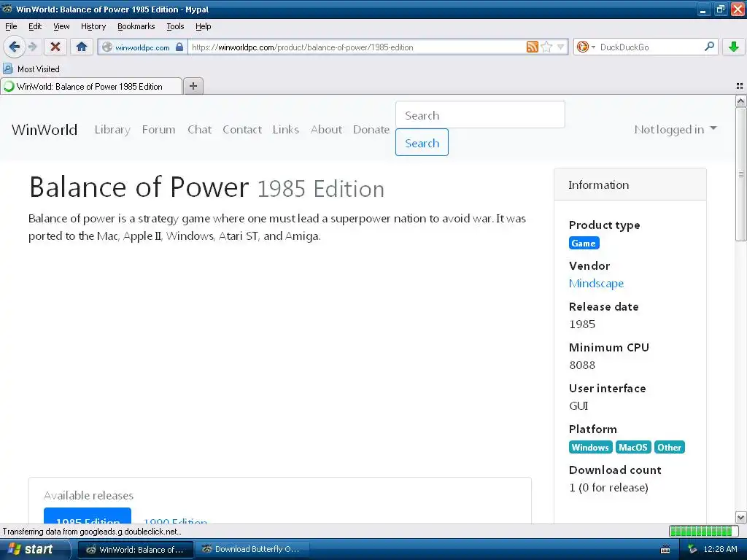This screenshot has height=560, width=747.
Task: Click the magnifier search icon in search bar
Action: click(x=709, y=46)
